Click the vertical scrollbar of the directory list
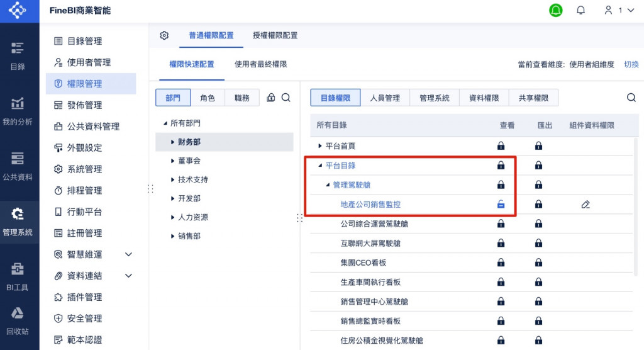Image resolution: width=644 pixels, height=350 pixels. click(636, 206)
